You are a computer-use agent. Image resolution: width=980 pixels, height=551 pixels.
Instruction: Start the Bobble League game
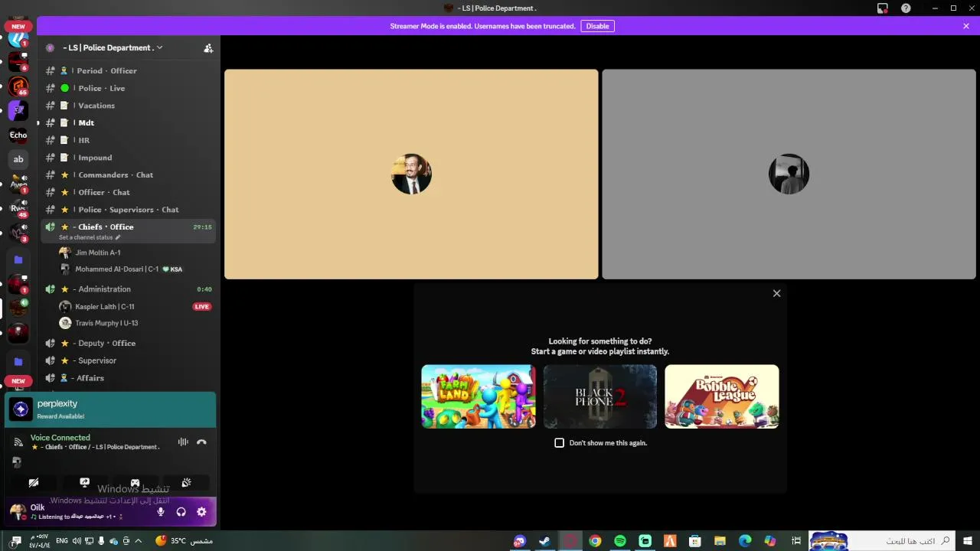coord(722,396)
